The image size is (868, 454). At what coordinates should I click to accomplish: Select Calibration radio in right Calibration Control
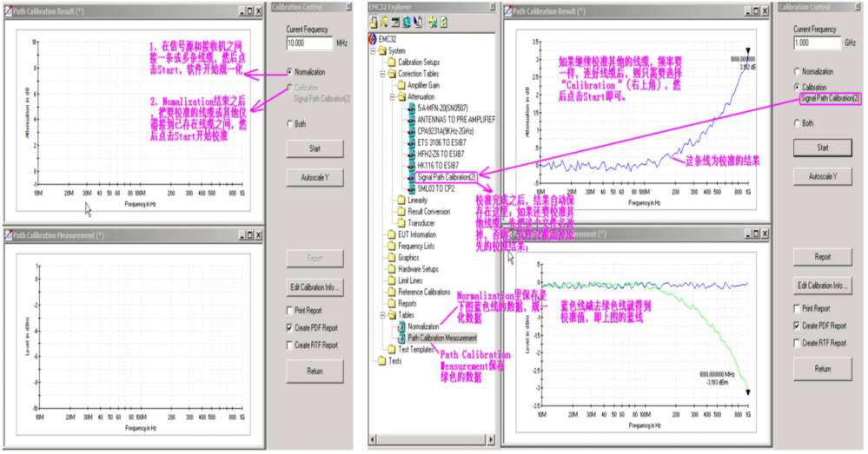pos(797,87)
